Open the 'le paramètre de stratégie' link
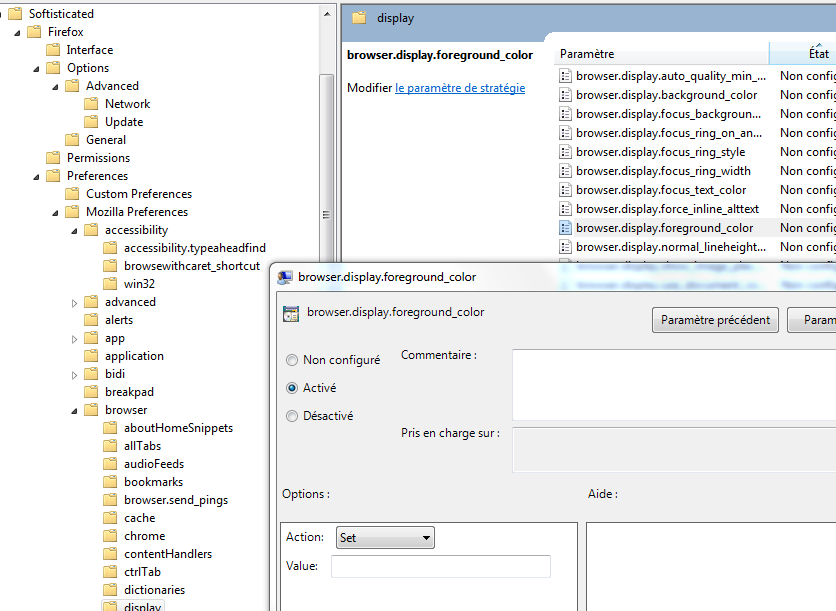This screenshot has height=611, width=836. (x=460, y=88)
